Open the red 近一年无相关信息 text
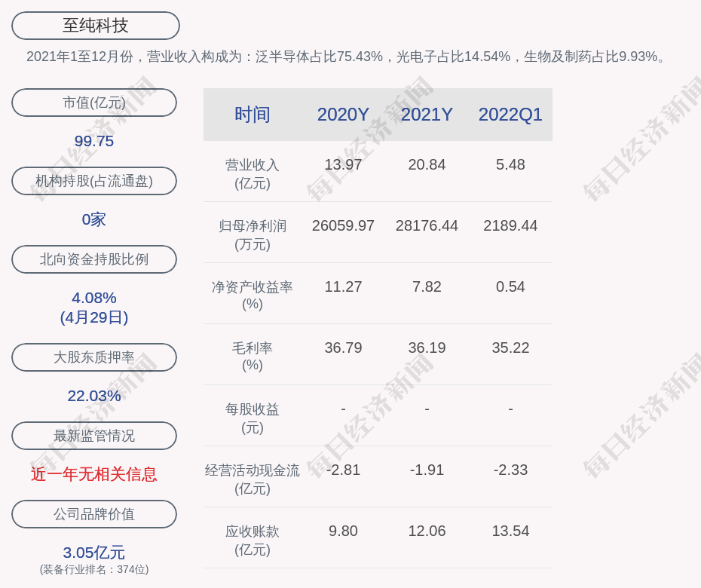The height and width of the screenshot is (588, 701). point(94,474)
